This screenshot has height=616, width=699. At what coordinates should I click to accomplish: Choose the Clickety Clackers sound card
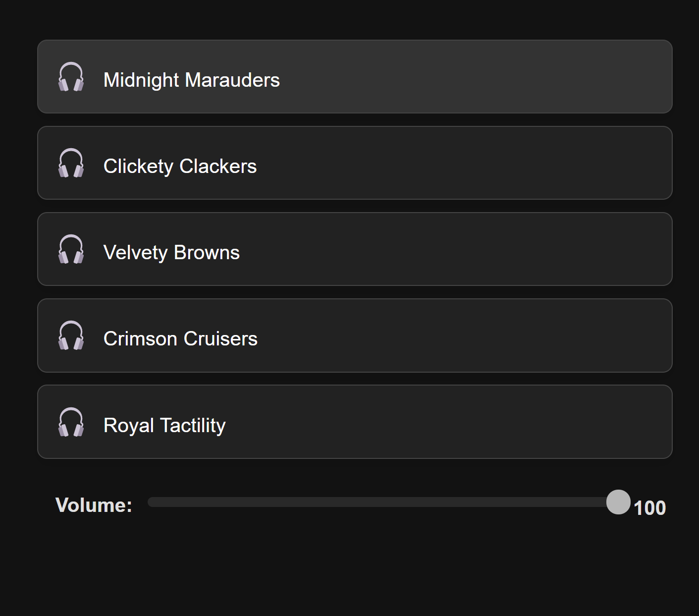446,163
